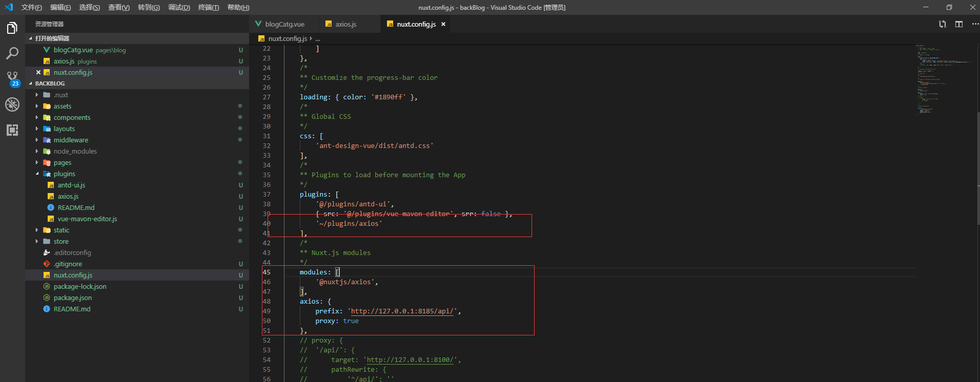
Task: Open the 终端(T) menu
Action: click(x=209, y=7)
